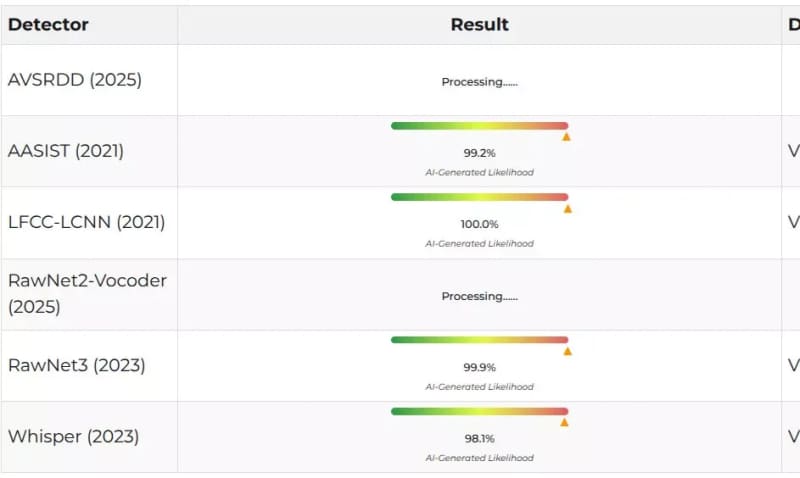Viewport: 800px width, 478px height.
Task: Click the Processing status for AVSRDD
Action: [479, 82]
